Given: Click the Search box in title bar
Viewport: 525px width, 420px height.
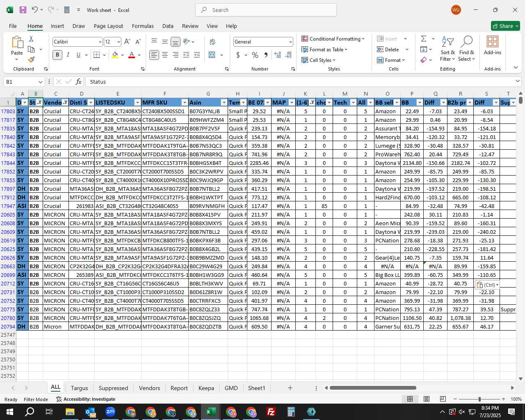Looking at the screenshot, I should [266, 10].
